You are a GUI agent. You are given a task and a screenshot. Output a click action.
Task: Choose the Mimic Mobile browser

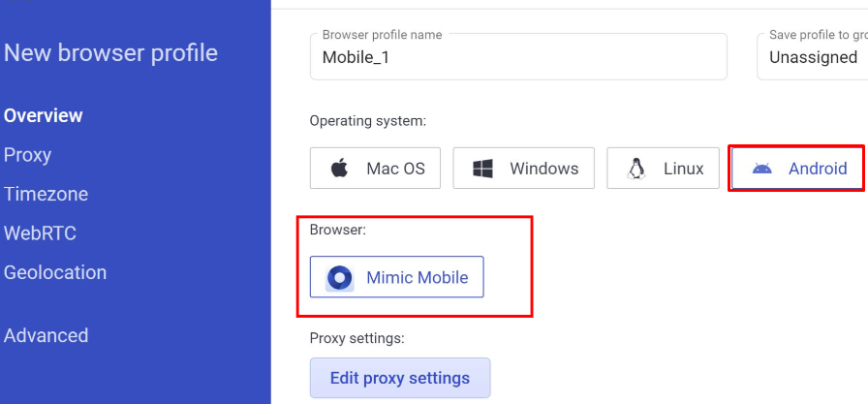(397, 277)
